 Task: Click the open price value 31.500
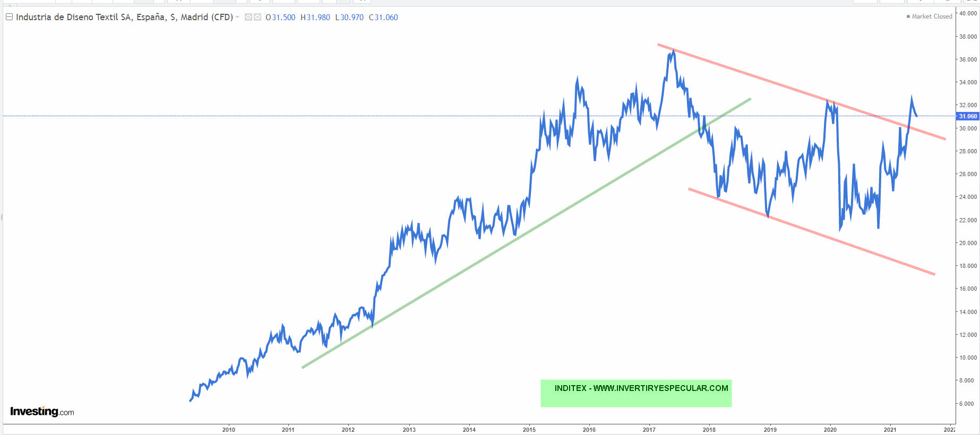click(283, 18)
